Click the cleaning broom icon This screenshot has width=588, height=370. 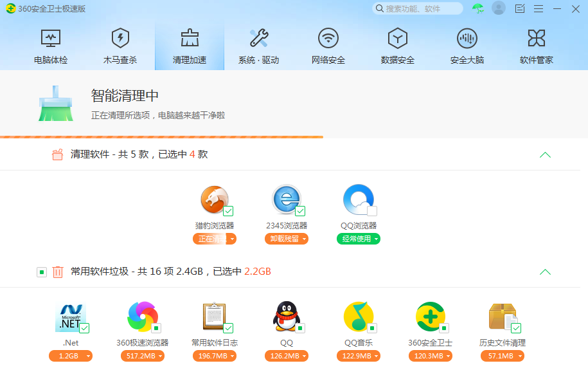[x=56, y=104]
